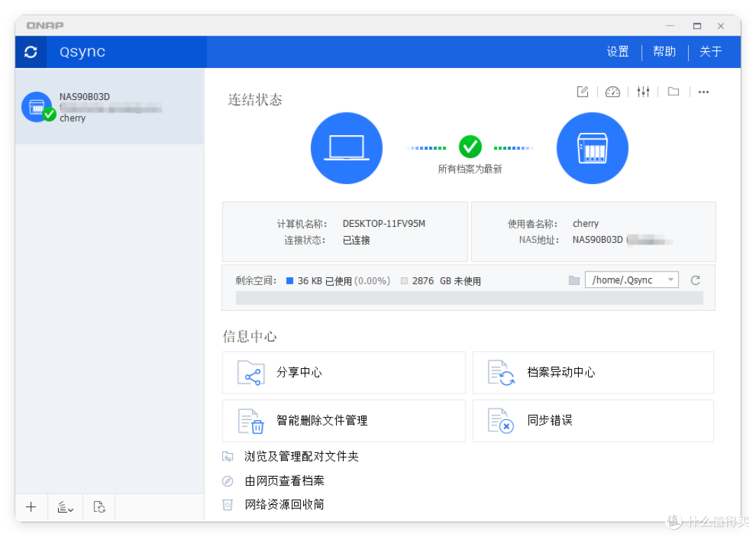This screenshot has width=756, height=537.
Task: Click the trash document icon in 智能删除文件管理
Action: (x=251, y=421)
